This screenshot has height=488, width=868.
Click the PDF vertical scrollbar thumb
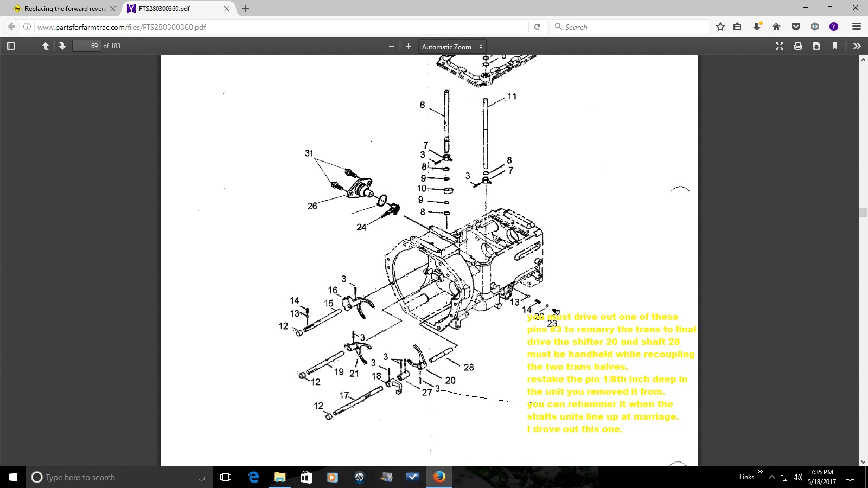coord(863,212)
